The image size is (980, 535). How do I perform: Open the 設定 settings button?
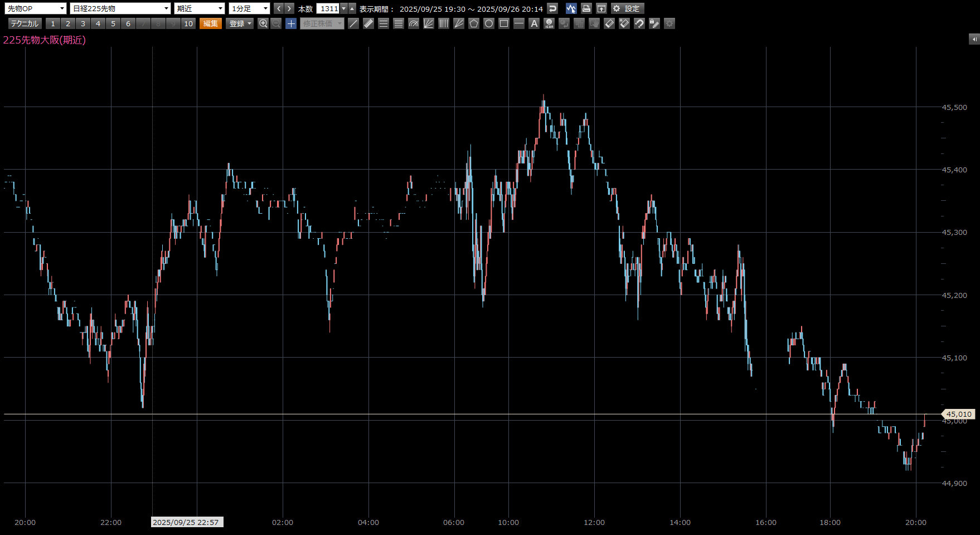628,8
